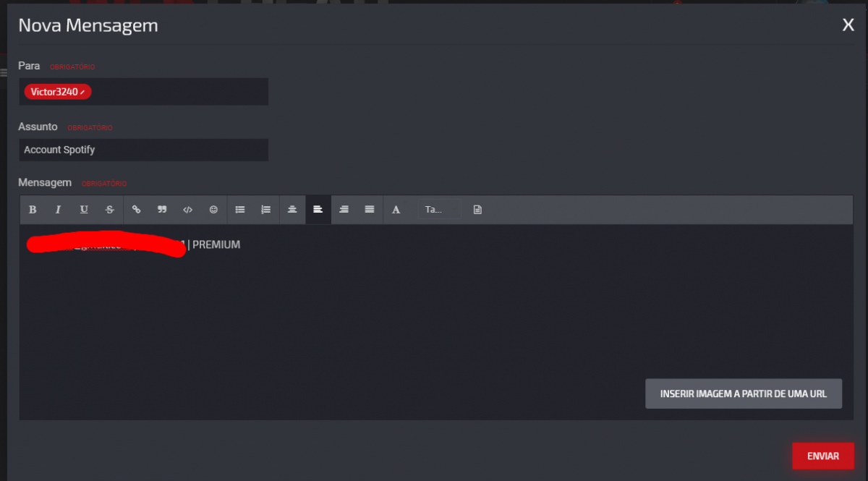Select the active left-align button
The image size is (868, 481).
point(318,210)
